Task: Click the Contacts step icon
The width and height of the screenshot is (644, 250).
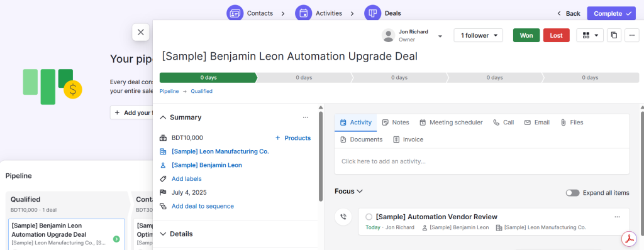Action: (x=235, y=13)
